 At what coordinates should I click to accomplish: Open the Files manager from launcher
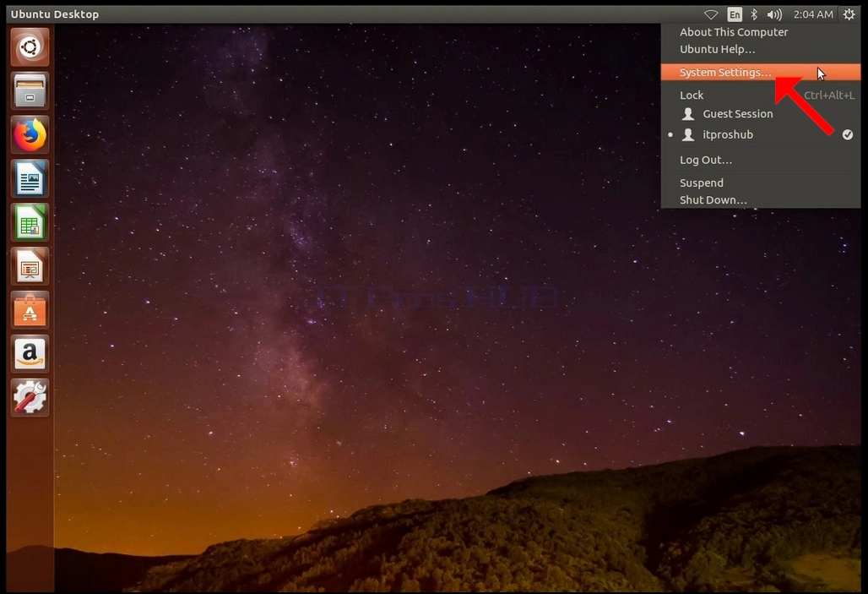(x=30, y=91)
